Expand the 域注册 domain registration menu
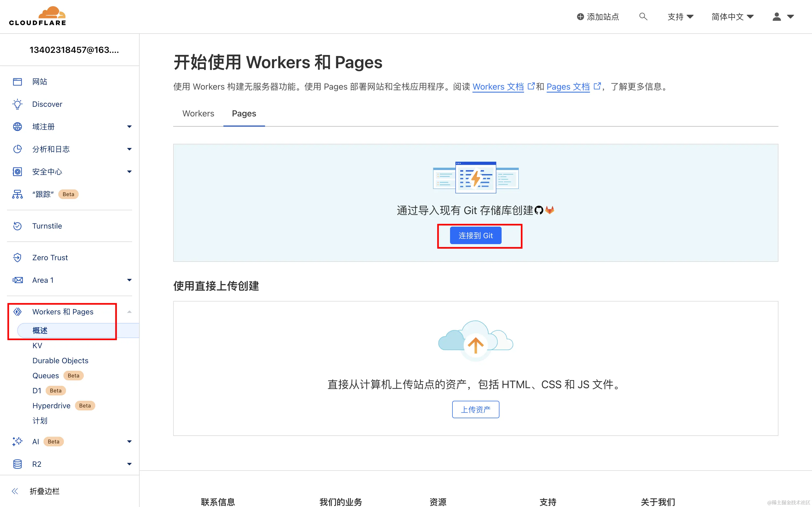Viewport: 812px width, 507px height. (129, 127)
